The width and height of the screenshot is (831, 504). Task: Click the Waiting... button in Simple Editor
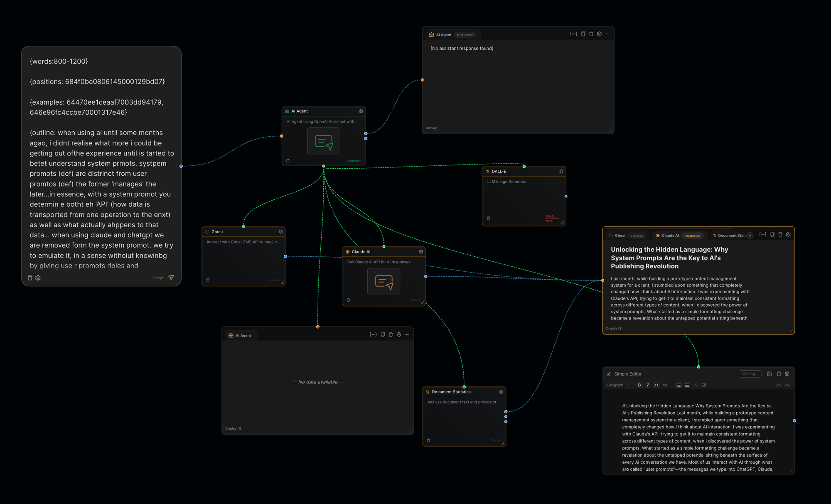750,374
